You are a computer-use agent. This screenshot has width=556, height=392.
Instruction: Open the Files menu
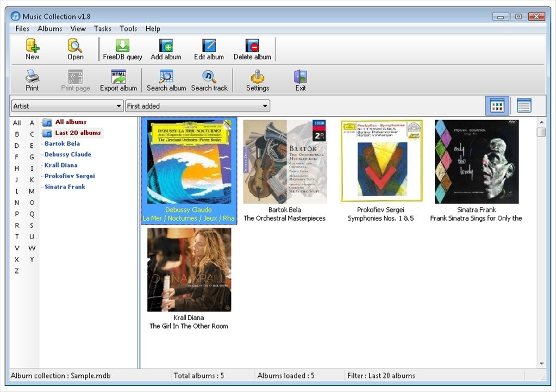click(x=22, y=29)
